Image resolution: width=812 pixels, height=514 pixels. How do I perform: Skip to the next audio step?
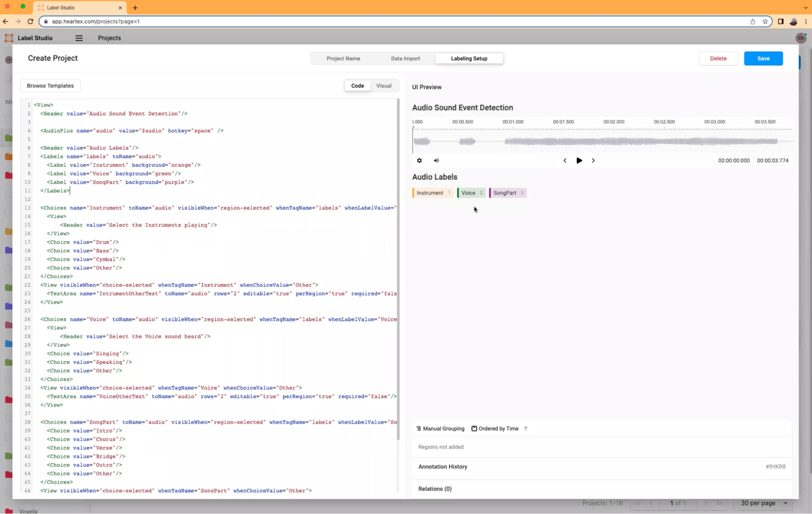593,160
